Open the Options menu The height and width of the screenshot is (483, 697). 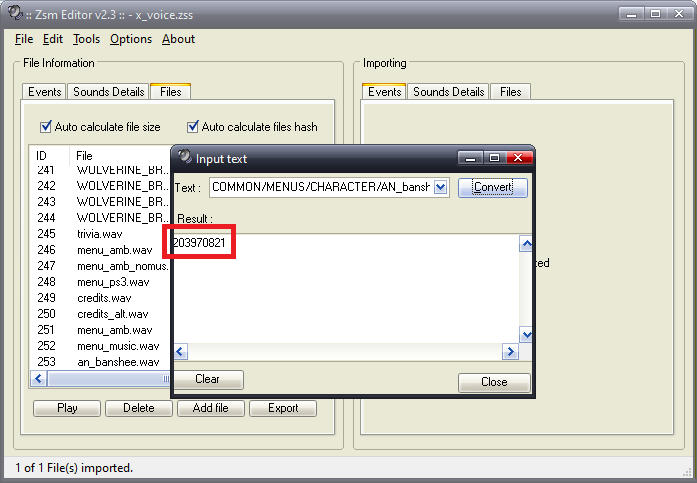coord(131,39)
